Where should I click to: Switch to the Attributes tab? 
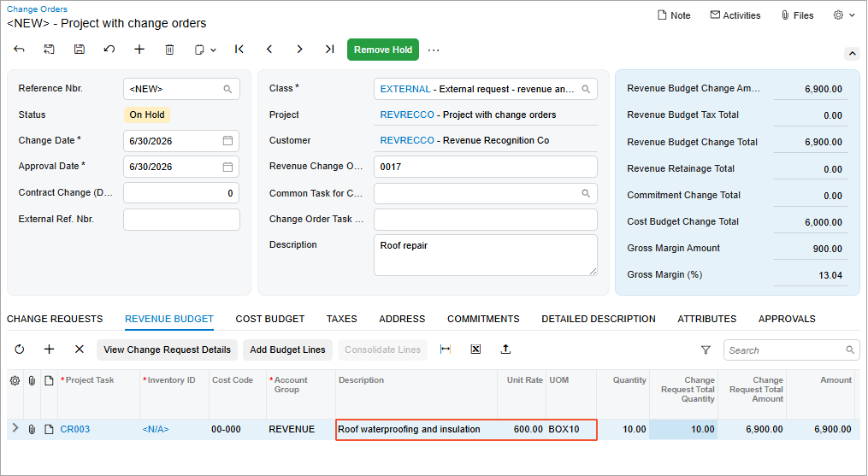(707, 319)
